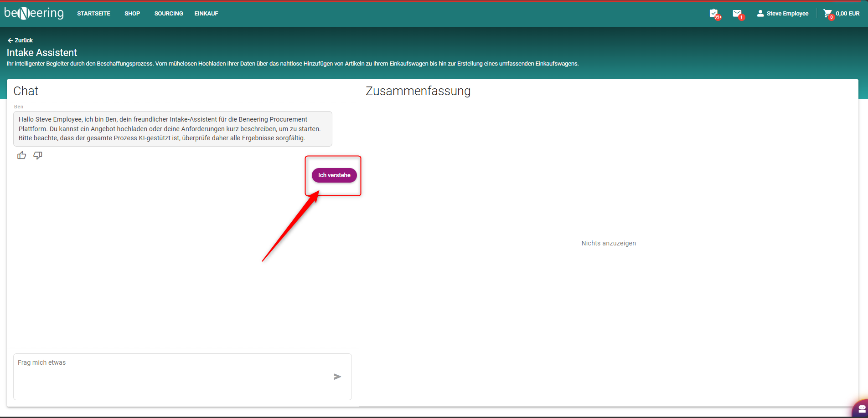
Task: Open the SHOP menu item
Action: pos(132,14)
